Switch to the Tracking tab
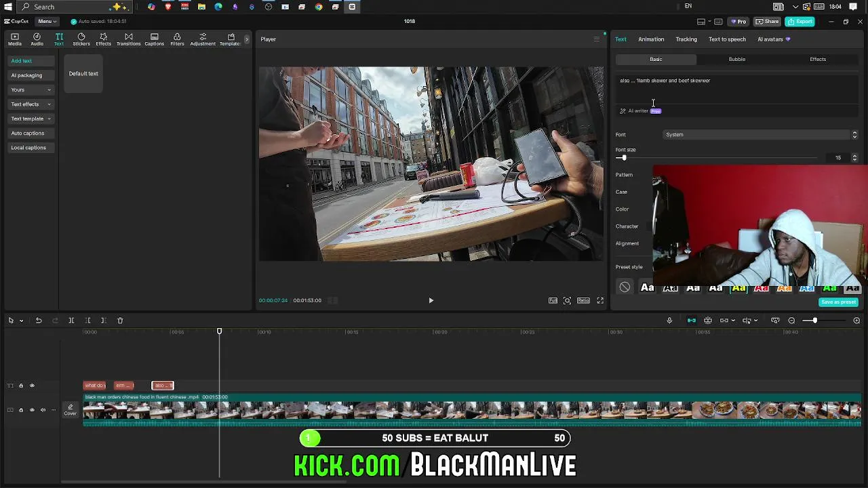Image resolution: width=868 pixels, height=488 pixels. pyautogui.click(x=686, y=39)
